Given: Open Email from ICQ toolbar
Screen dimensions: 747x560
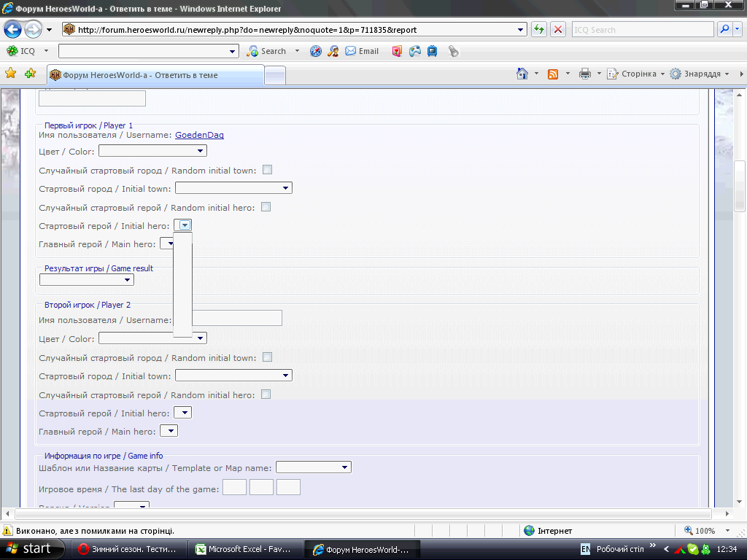Looking at the screenshot, I should [x=362, y=51].
